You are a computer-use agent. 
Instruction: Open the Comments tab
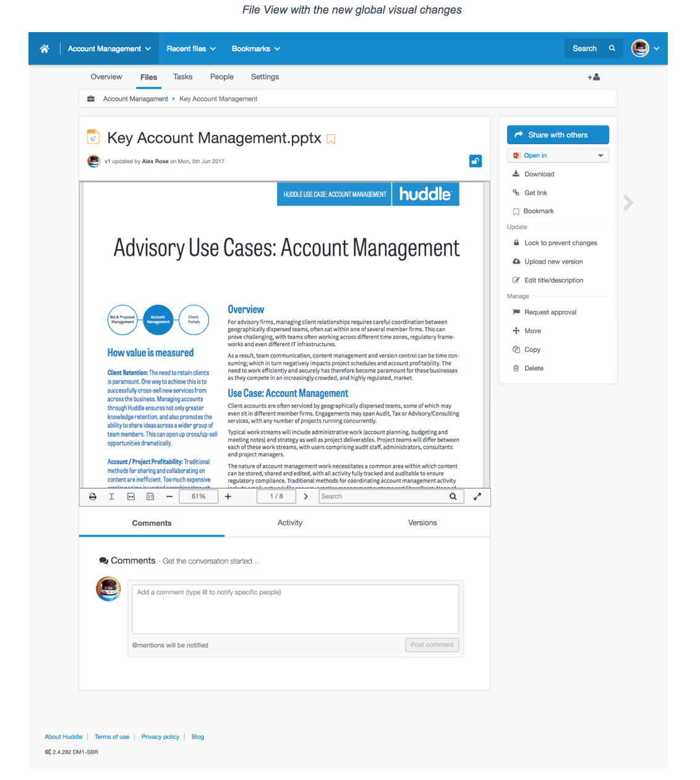coord(152,523)
